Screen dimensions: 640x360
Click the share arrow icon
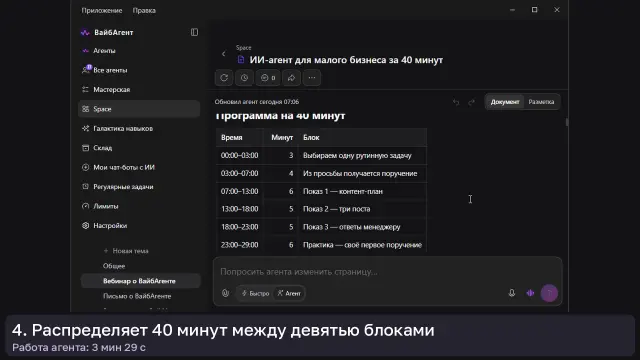click(x=291, y=78)
